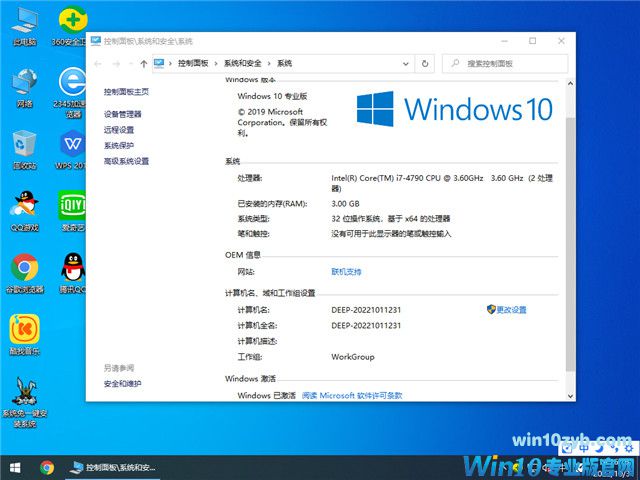
Task: Click the Windows Start button
Action: (x=15, y=467)
